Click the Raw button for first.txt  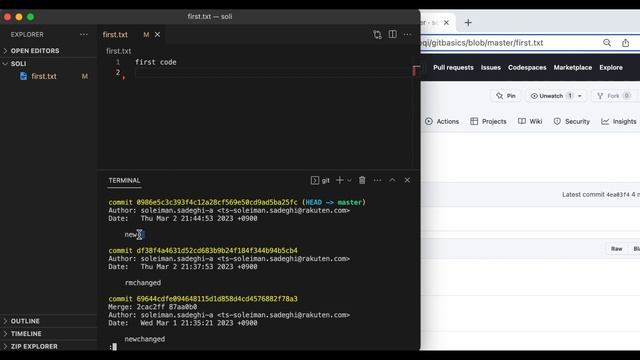coord(616,249)
